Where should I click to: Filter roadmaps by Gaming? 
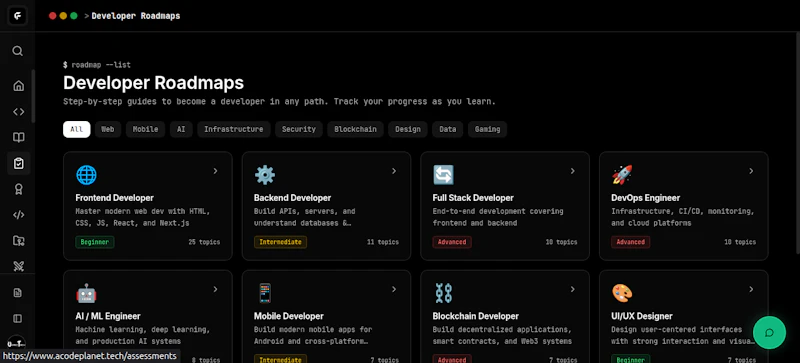pos(488,129)
